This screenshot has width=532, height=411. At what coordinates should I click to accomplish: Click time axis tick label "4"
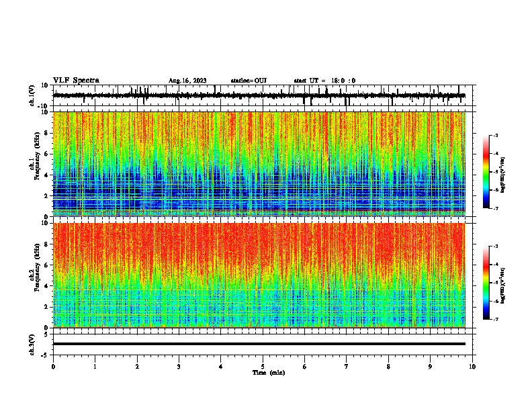pyautogui.click(x=220, y=367)
